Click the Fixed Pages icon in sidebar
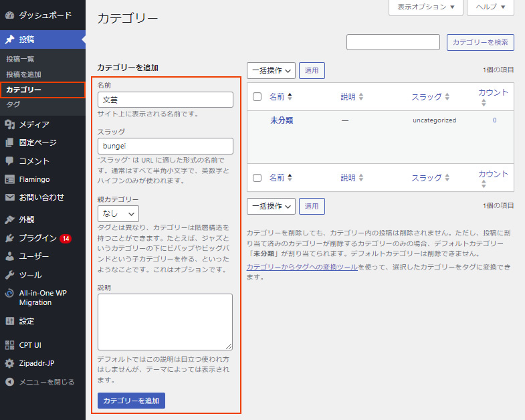The width and height of the screenshot is (525, 420). (9, 142)
